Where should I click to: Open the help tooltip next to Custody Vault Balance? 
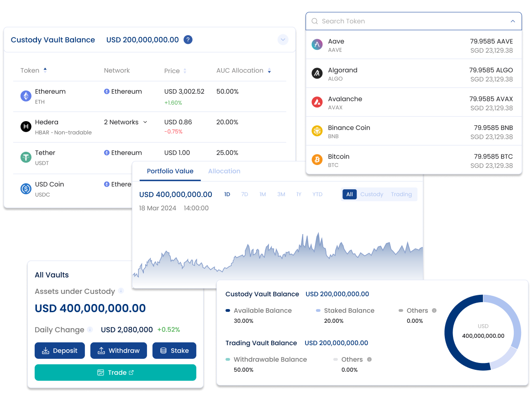coord(188,40)
